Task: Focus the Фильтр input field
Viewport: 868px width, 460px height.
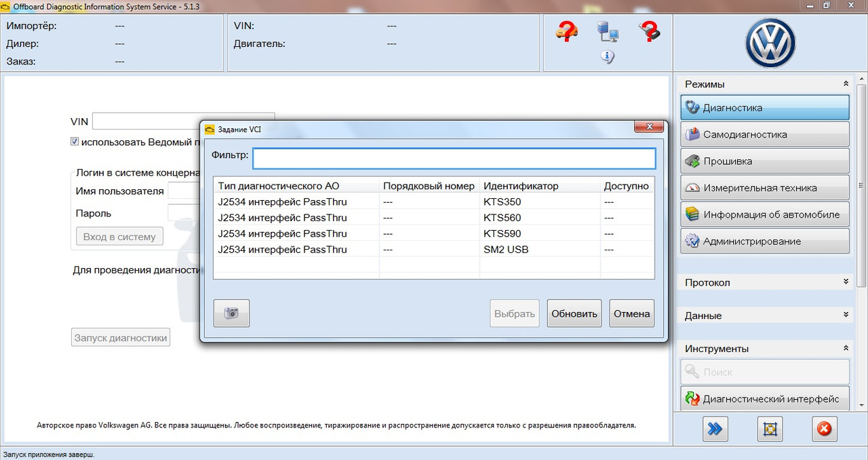Action: pos(454,158)
